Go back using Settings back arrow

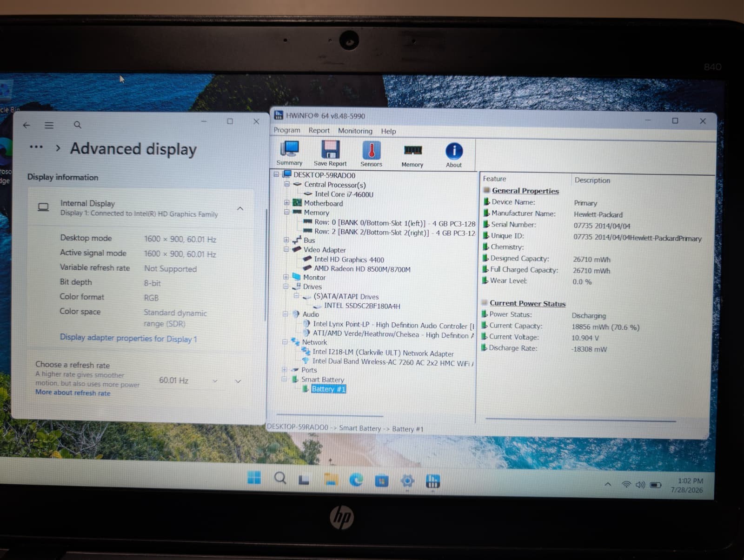27,125
